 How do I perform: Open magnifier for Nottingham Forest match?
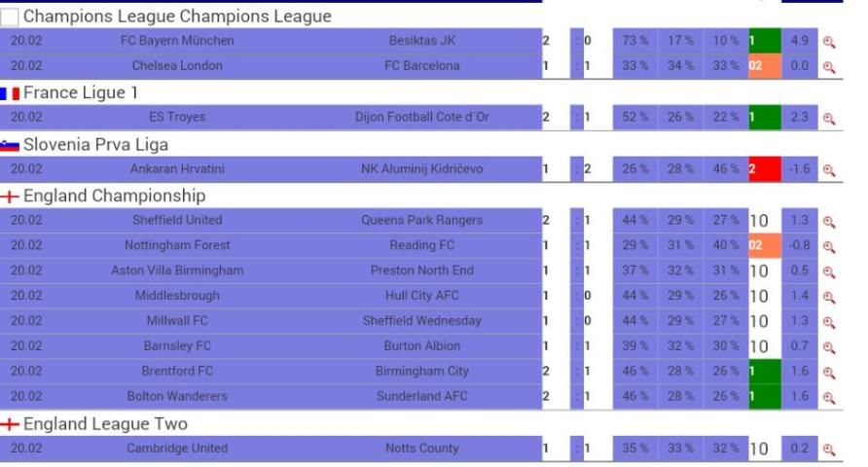click(829, 246)
